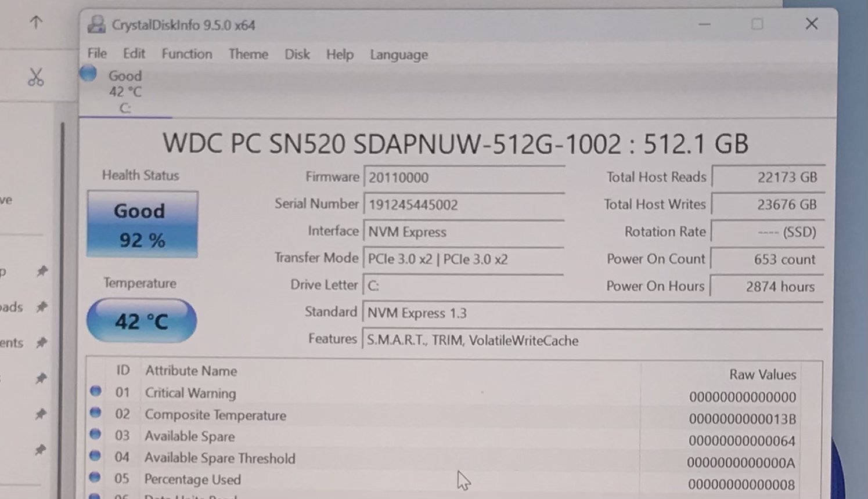
Task: Click Total Host Reads value 22173 GB
Action: 768,177
